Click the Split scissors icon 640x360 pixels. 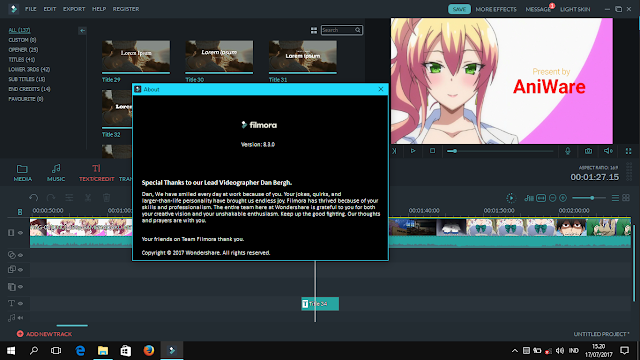pos(88,198)
